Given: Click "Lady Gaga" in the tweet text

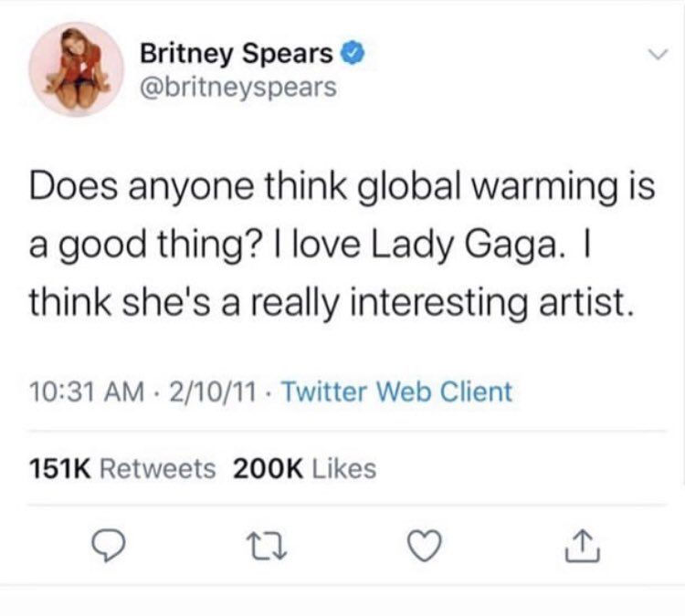Looking at the screenshot, I should [x=464, y=245].
